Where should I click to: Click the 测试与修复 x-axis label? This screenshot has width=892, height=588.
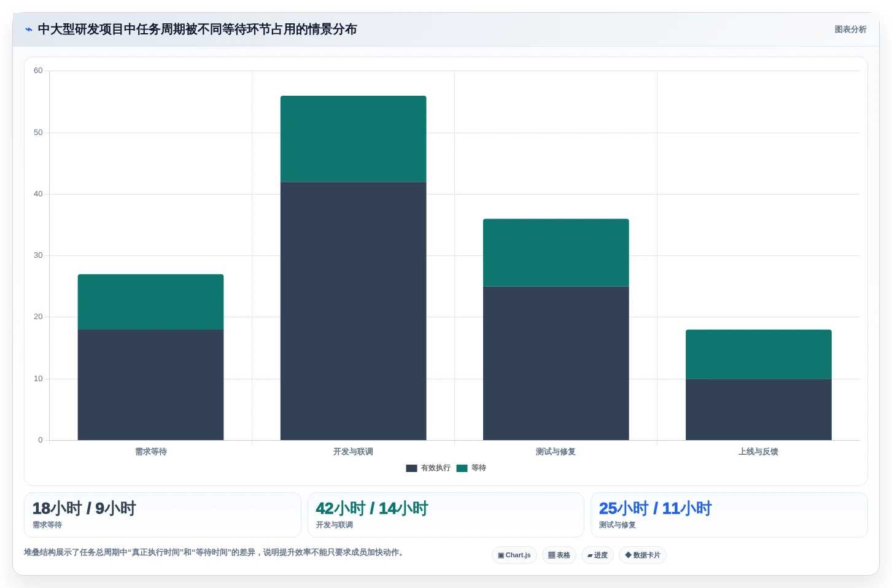click(556, 452)
